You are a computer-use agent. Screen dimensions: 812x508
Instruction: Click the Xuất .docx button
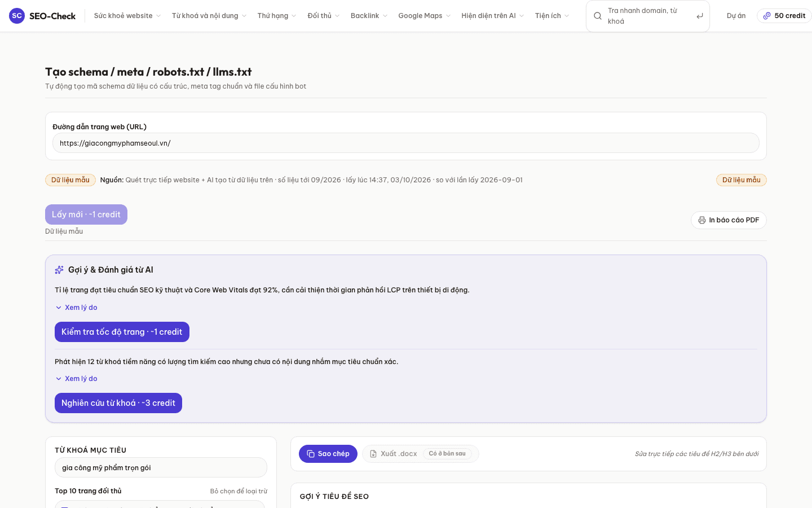pos(420,454)
